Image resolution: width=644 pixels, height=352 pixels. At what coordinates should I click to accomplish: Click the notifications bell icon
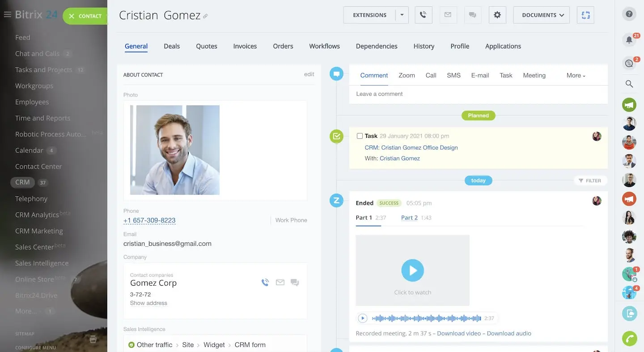point(629,40)
